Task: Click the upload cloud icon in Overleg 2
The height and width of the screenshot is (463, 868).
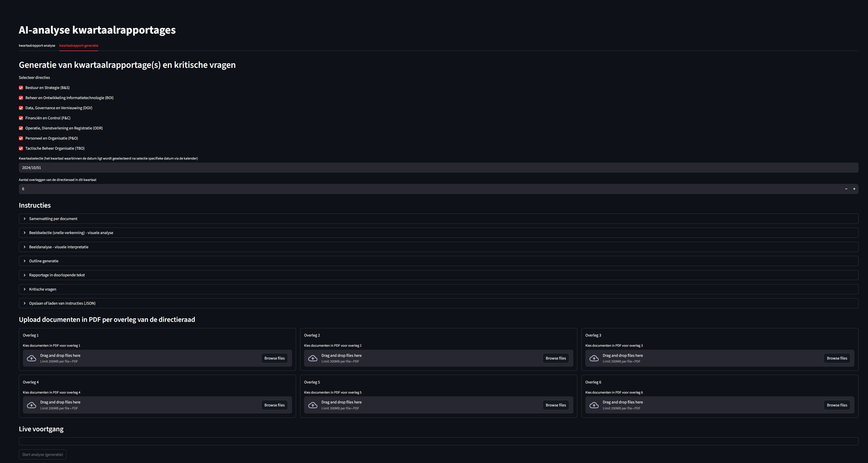Action: 313,358
